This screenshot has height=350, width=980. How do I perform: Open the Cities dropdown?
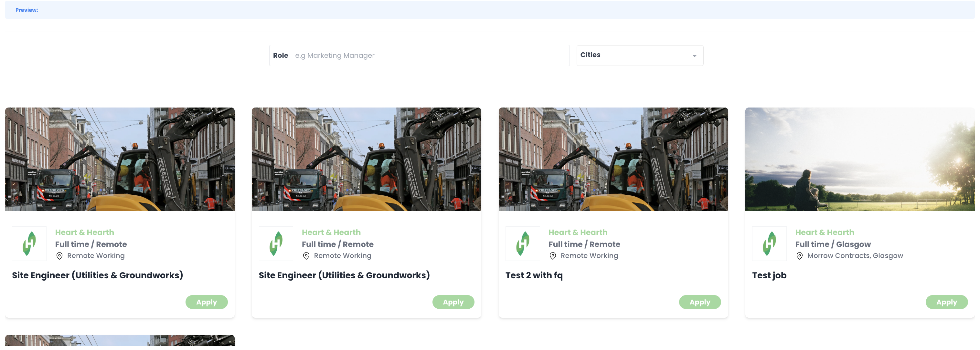(x=640, y=56)
